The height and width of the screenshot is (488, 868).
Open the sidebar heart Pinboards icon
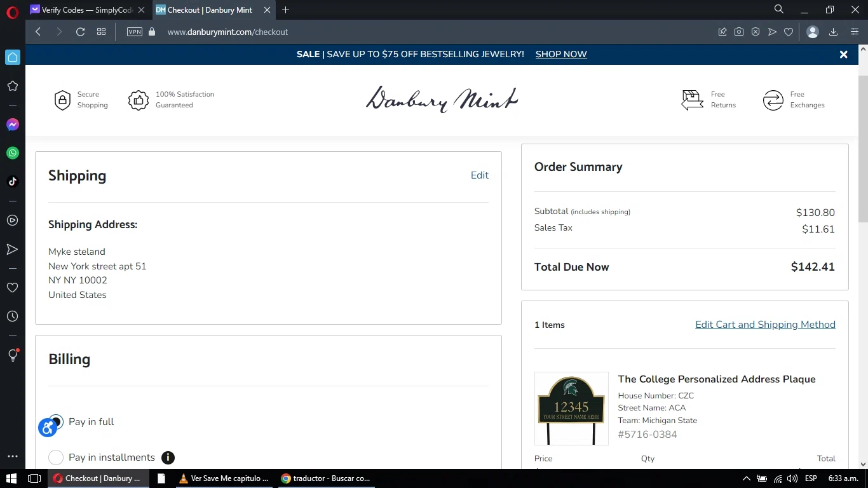(12, 288)
